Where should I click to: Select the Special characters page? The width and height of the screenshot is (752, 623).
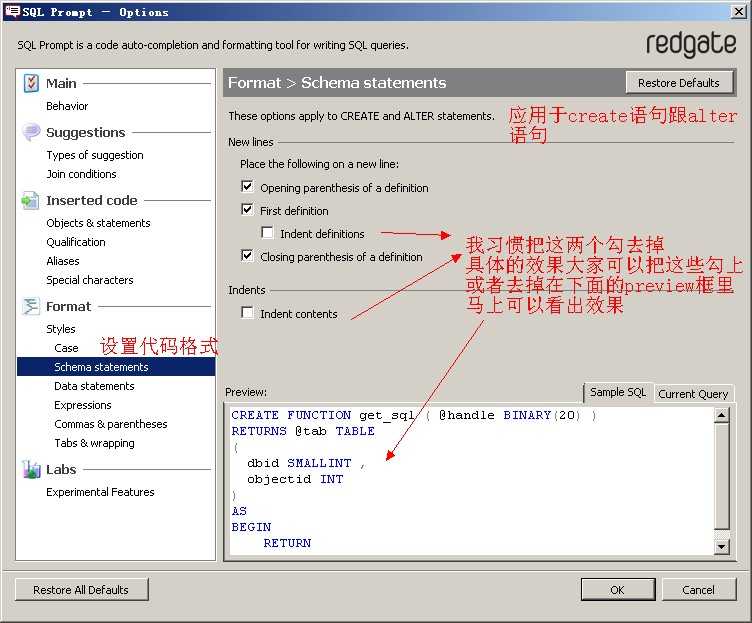90,280
